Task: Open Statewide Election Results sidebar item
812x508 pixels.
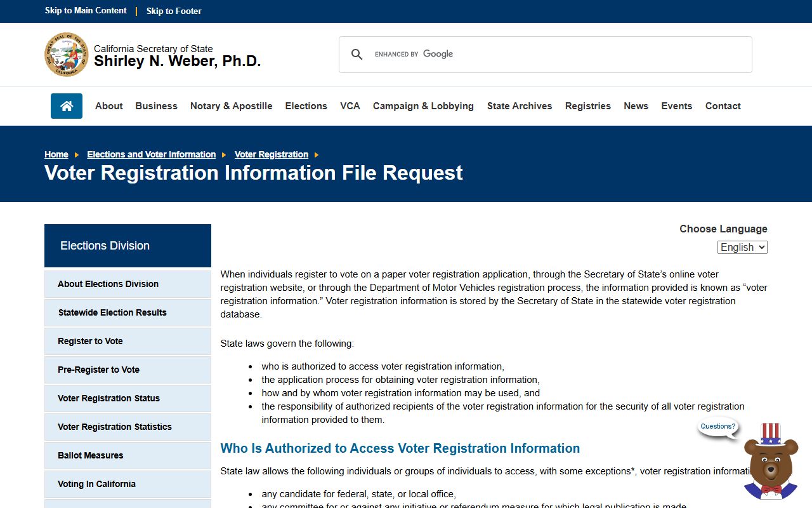Action: 128,312
